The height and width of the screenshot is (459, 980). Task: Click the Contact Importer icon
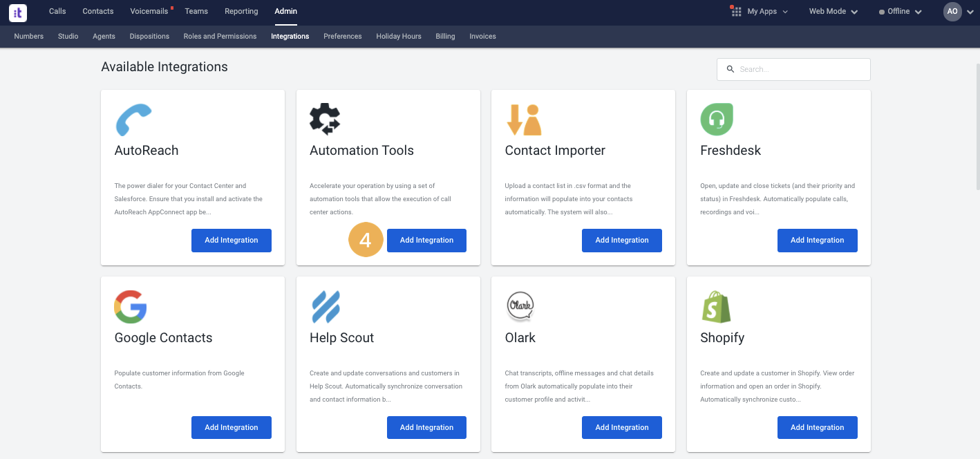(524, 120)
